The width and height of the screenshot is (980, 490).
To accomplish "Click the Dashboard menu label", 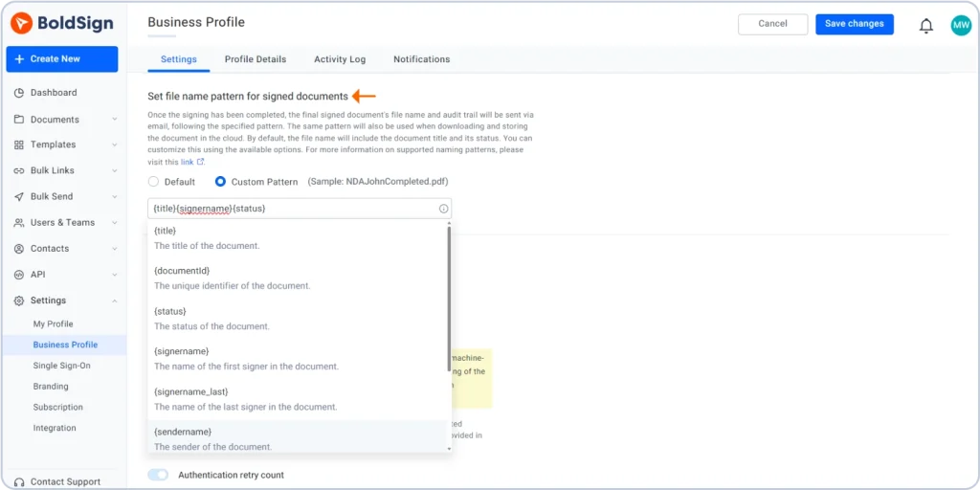I will 54,93.
